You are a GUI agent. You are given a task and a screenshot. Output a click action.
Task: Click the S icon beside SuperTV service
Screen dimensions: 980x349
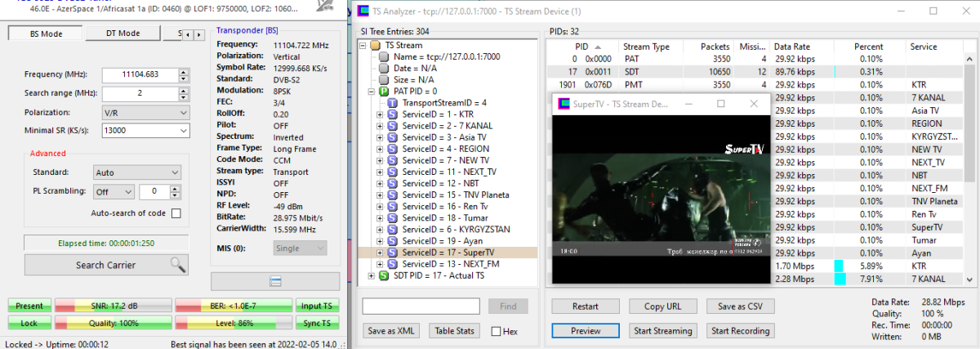(393, 253)
